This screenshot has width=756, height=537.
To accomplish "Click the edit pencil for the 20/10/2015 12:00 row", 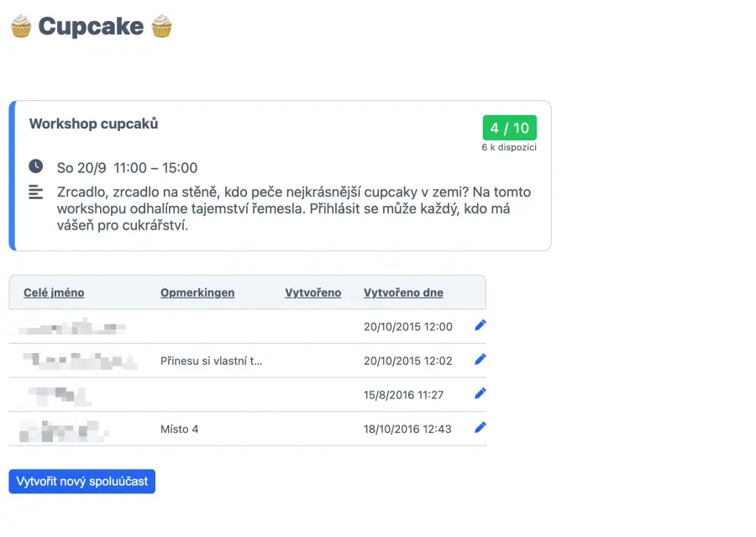I will (480, 325).
